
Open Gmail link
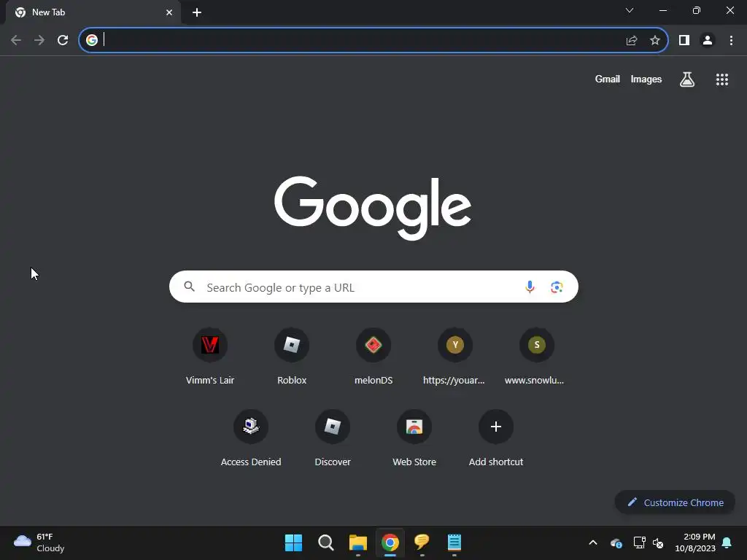pos(608,79)
